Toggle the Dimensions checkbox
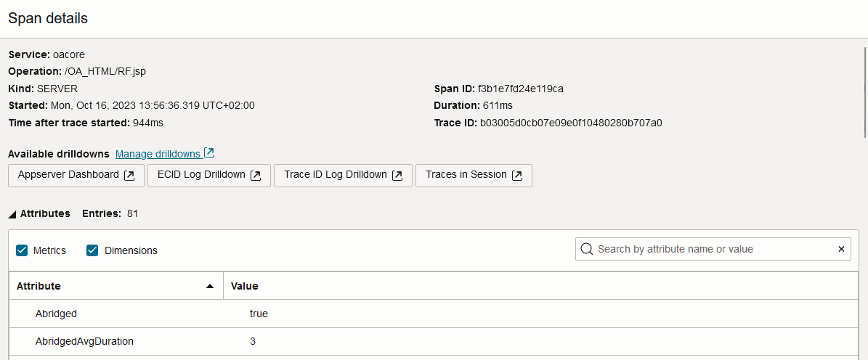868x360 pixels. coord(92,250)
